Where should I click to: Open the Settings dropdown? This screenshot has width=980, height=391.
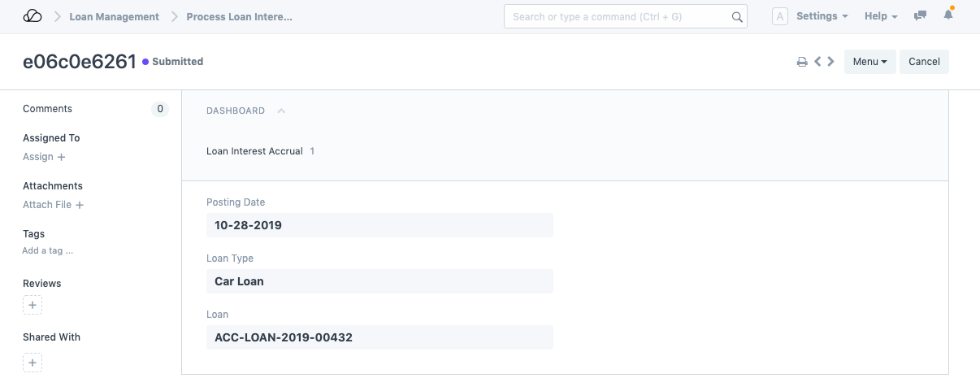[x=822, y=16]
